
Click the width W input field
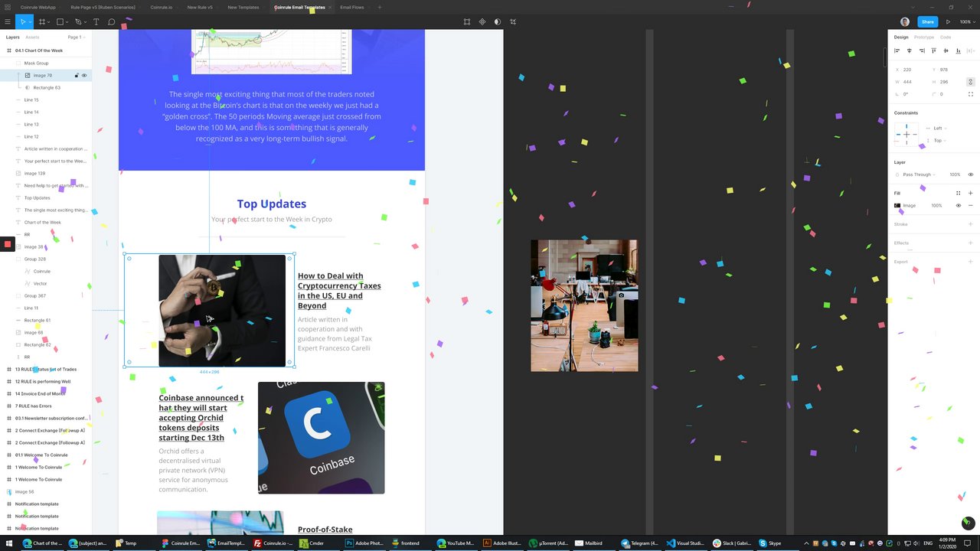pyautogui.click(x=911, y=82)
